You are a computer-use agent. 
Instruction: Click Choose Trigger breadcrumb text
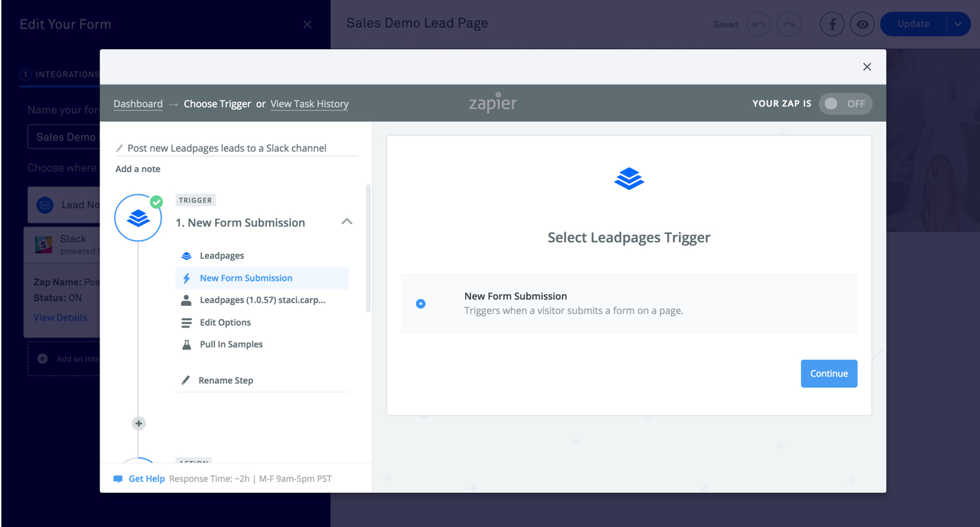217,104
